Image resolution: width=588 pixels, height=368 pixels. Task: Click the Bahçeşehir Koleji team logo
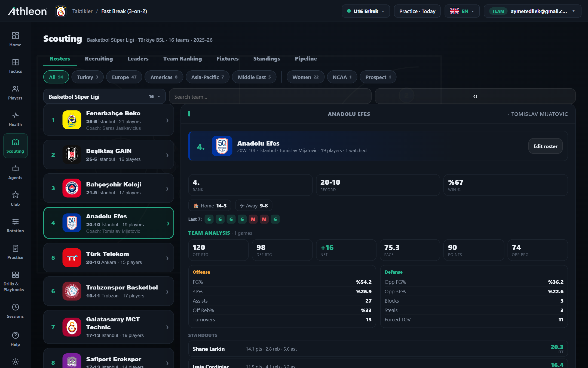(x=72, y=188)
